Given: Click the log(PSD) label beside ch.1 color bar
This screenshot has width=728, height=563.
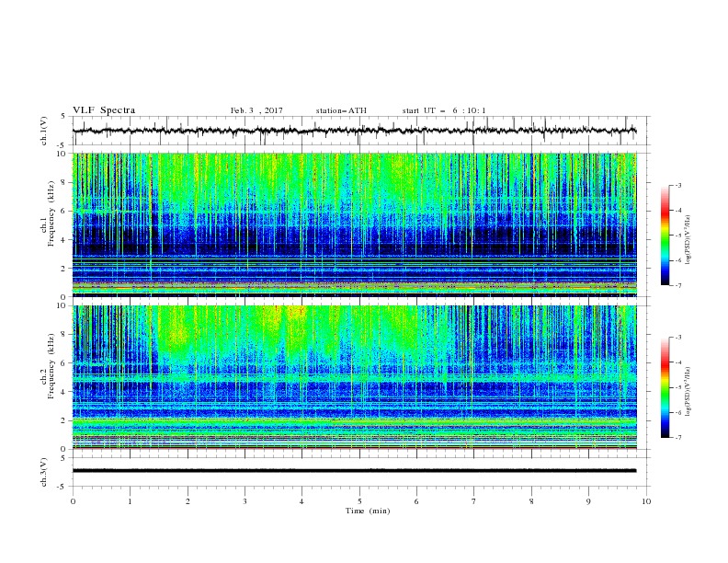Looking at the screenshot, I should pyautogui.click(x=688, y=240).
